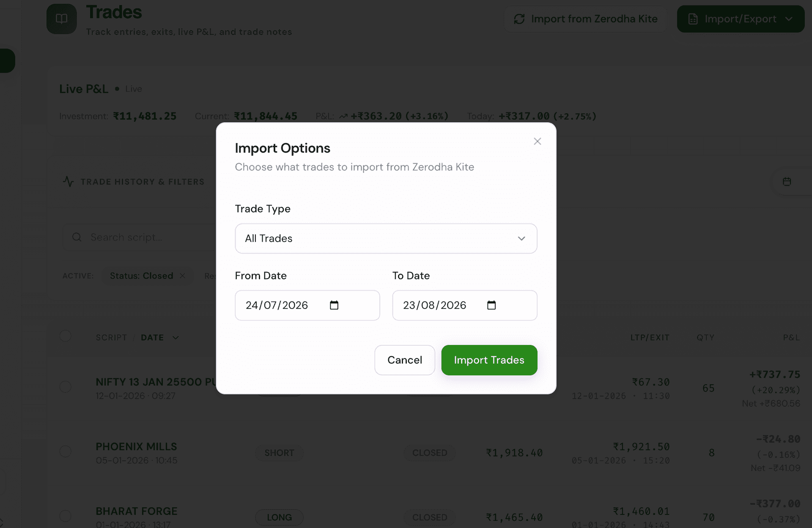Click the Cancel button

point(405,360)
